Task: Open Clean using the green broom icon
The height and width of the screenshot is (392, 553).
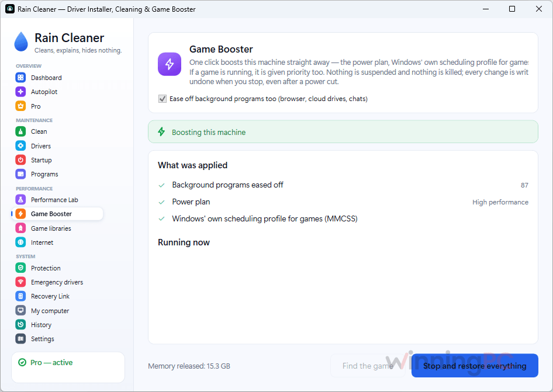Action: [20, 131]
